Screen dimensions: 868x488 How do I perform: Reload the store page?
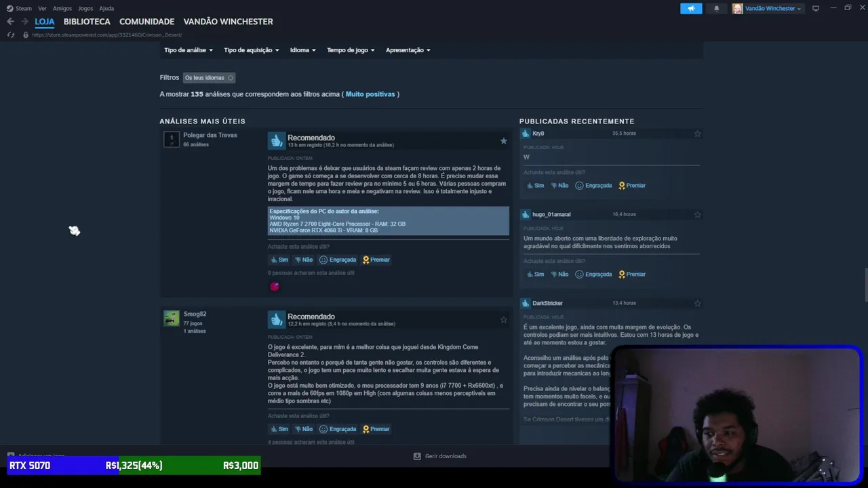11,35
